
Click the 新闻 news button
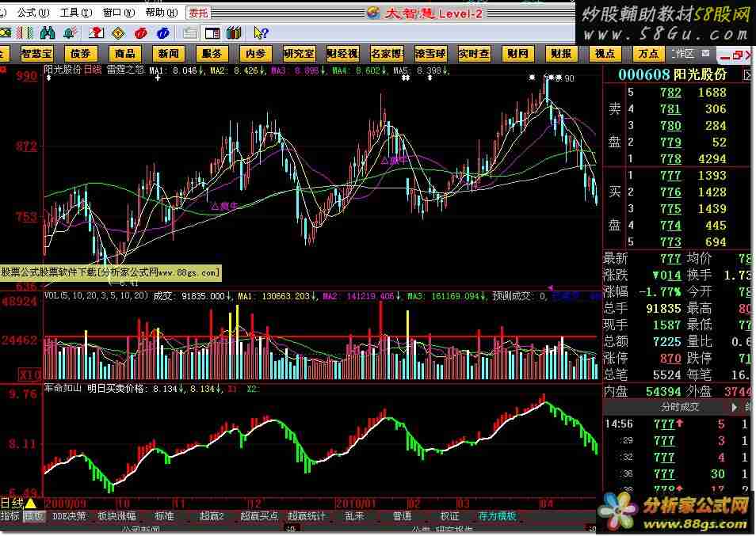pyautogui.click(x=168, y=54)
